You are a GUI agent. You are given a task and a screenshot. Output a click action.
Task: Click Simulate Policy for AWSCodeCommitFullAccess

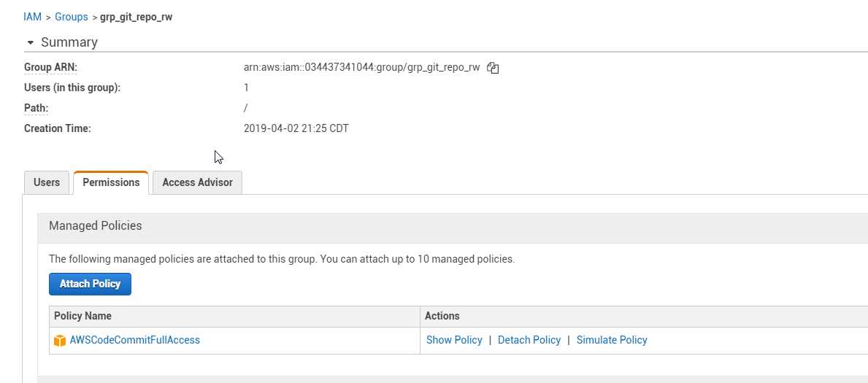pyautogui.click(x=612, y=340)
